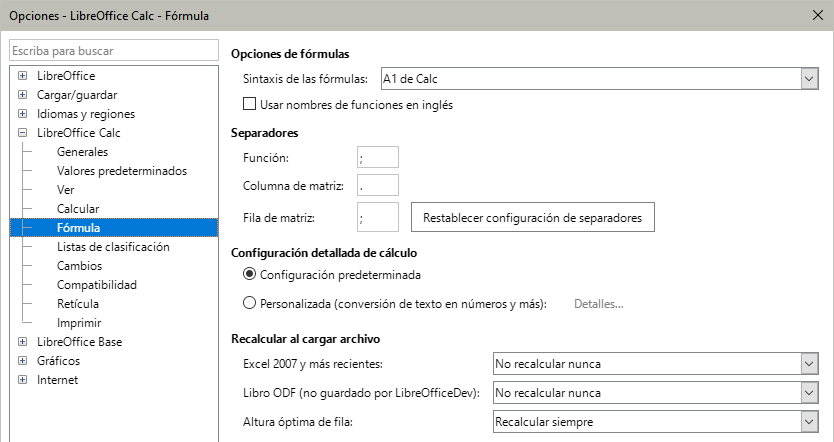This screenshot has width=834, height=442.
Task: Collapse the LibreOffice Calc tree node
Action: click(x=22, y=133)
